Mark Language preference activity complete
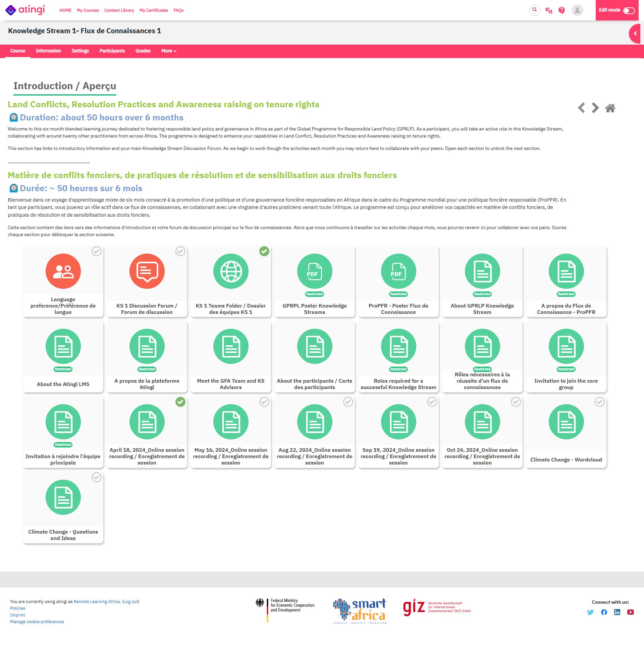The width and height of the screenshot is (644, 646). point(97,251)
